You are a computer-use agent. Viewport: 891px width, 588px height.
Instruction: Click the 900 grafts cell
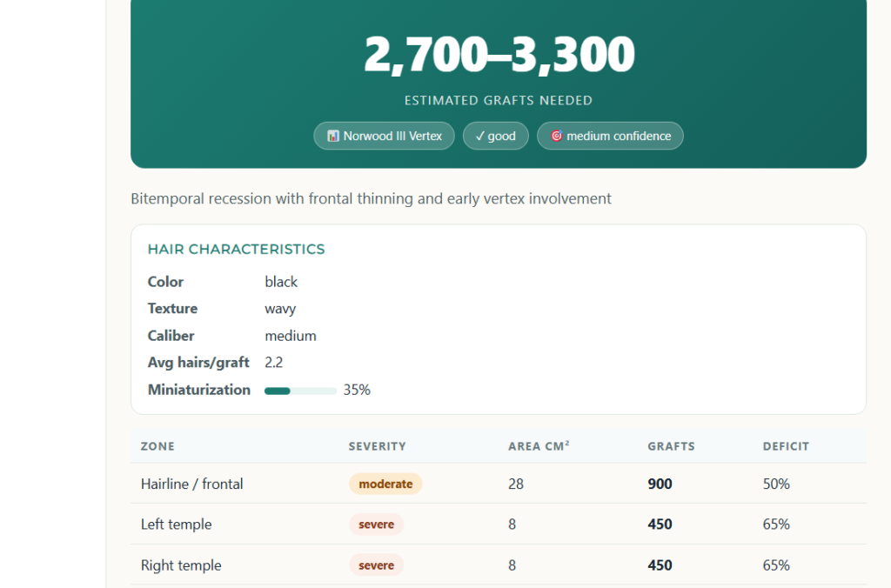click(x=660, y=484)
